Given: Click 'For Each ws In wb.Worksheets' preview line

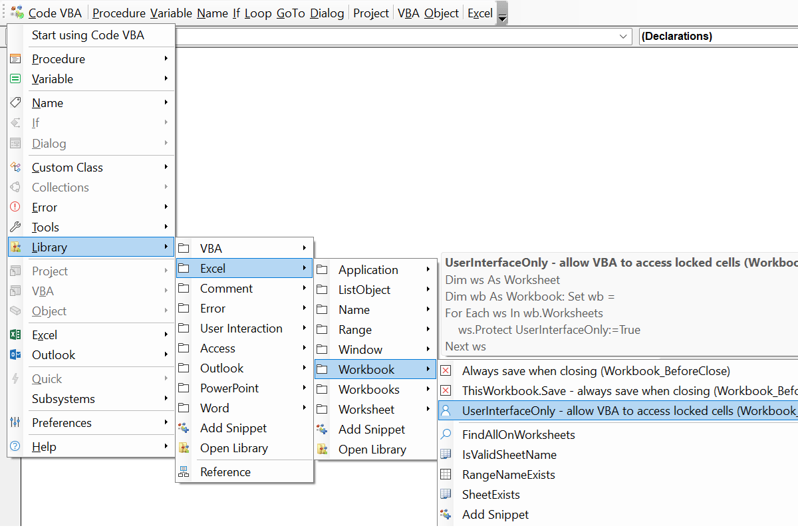Looking at the screenshot, I should click(524, 313).
